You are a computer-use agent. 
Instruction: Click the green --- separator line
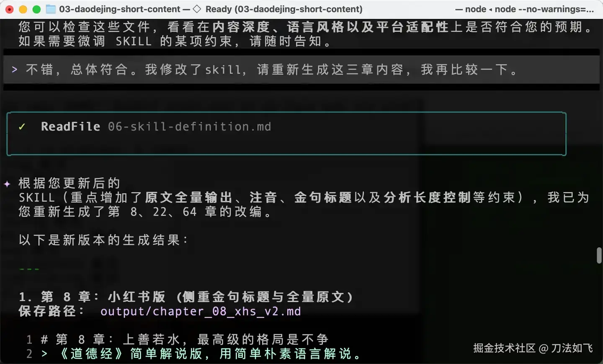point(29,269)
